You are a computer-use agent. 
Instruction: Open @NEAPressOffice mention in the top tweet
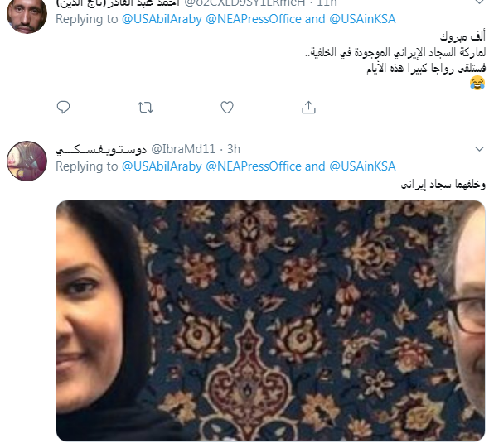pos(254,19)
